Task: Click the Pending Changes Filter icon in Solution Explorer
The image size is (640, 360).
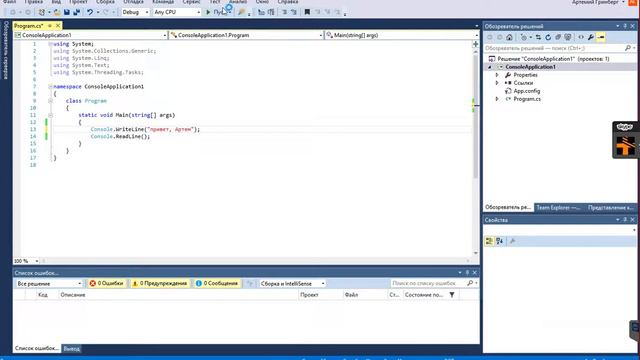Action: 524,37
